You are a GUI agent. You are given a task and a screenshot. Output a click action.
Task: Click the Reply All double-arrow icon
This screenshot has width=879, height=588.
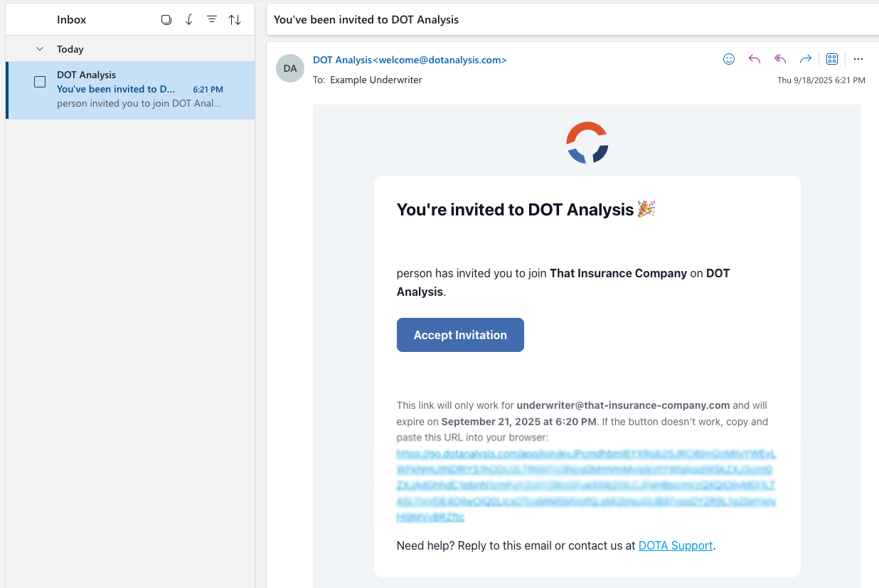pos(780,59)
